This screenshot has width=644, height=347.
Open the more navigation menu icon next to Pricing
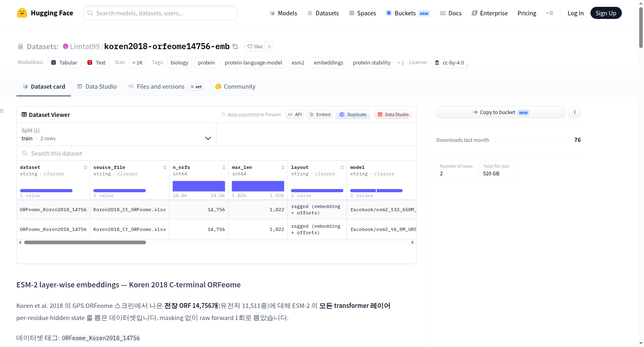(x=549, y=13)
